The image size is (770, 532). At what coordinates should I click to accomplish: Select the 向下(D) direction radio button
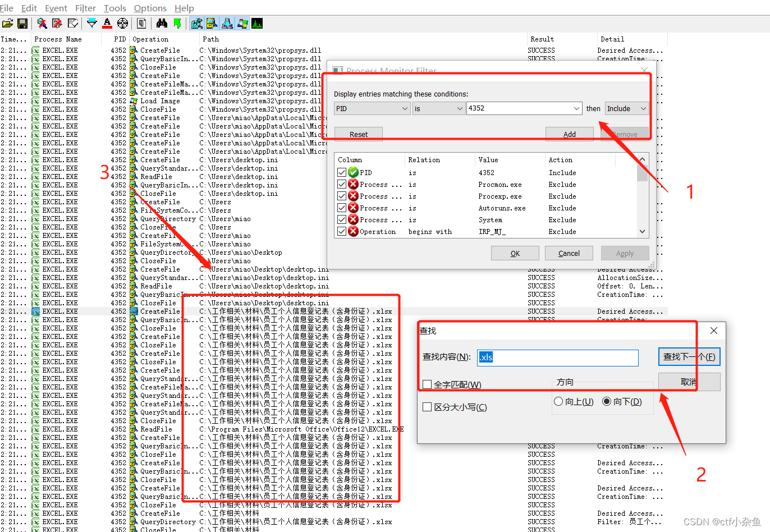(x=607, y=401)
